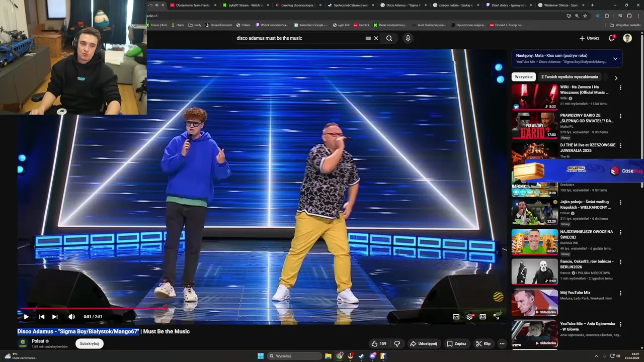Screen dimensions: 644x362
Task: Open on-screen keyboard in search box
Action: tap(368, 38)
